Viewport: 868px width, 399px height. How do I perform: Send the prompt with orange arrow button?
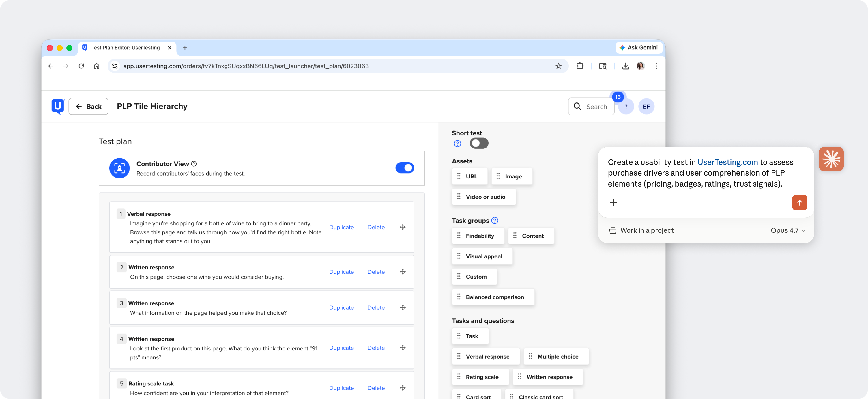click(x=799, y=203)
